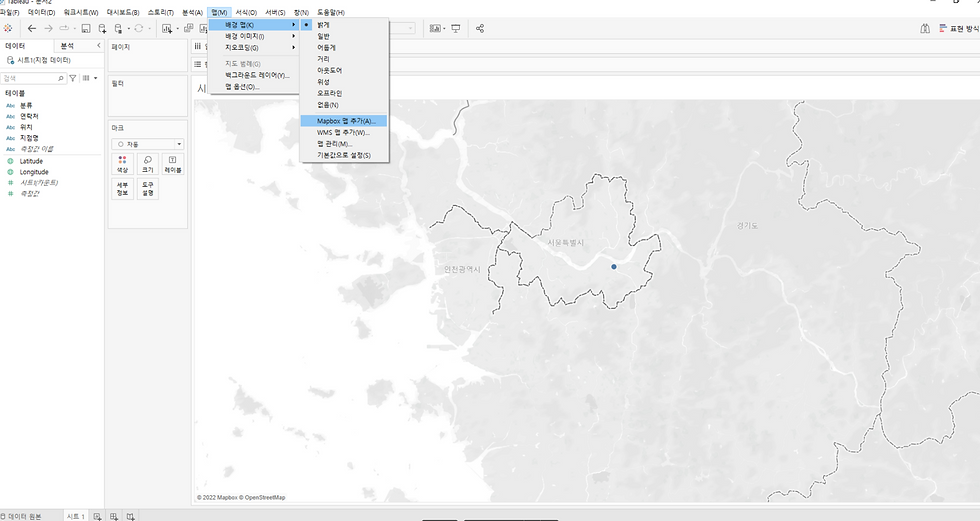This screenshot has width=980, height=521.
Task: Open the 워크시트(W) menu
Action: [x=81, y=12]
